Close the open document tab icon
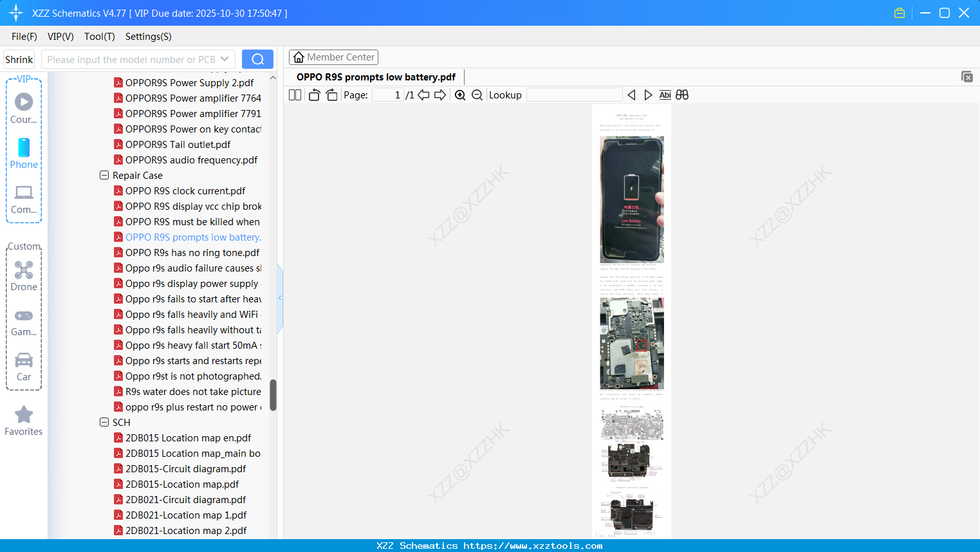The image size is (980, 552). click(966, 77)
